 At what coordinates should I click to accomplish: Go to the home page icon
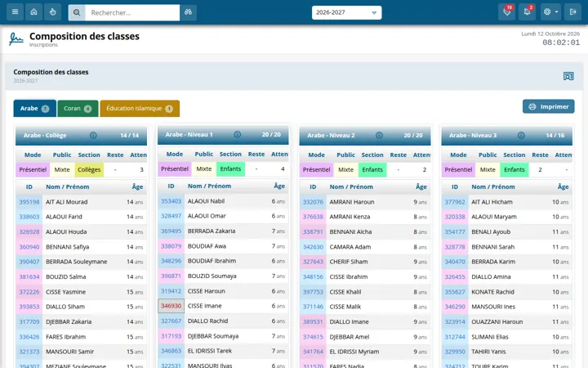click(x=33, y=12)
